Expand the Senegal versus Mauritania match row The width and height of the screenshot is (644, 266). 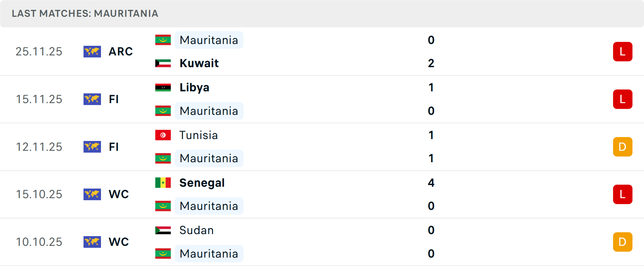click(x=302, y=194)
